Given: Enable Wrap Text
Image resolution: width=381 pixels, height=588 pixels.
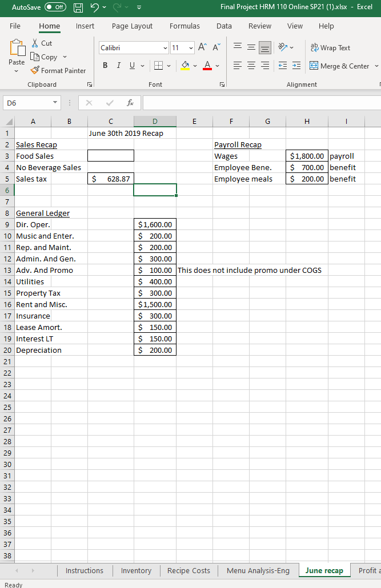Looking at the screenshot, I should [x=330, y=47].
